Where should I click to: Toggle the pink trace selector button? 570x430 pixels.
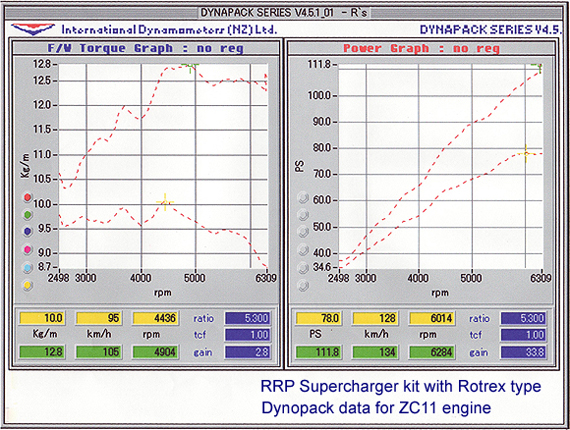tap(28, 249)
